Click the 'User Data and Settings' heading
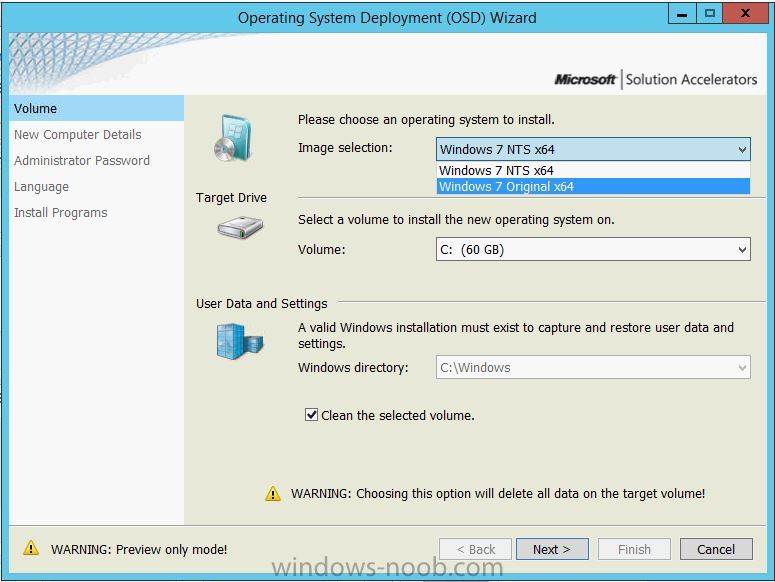This screenshot has width=775, height=582. click(x=261, y=303)
